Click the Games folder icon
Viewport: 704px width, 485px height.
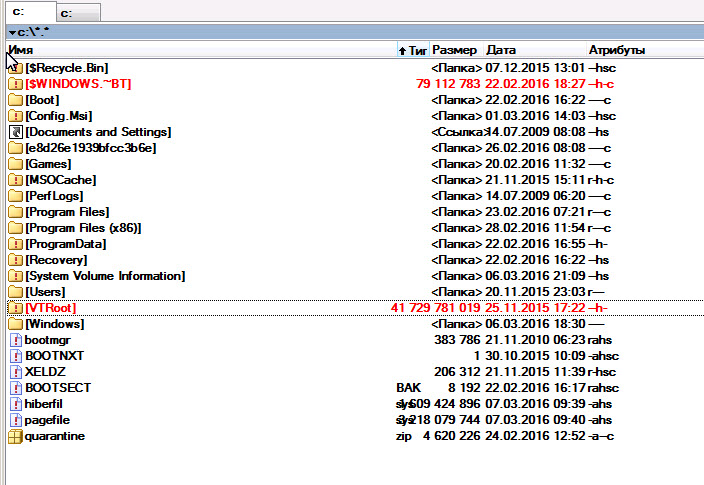15,164
